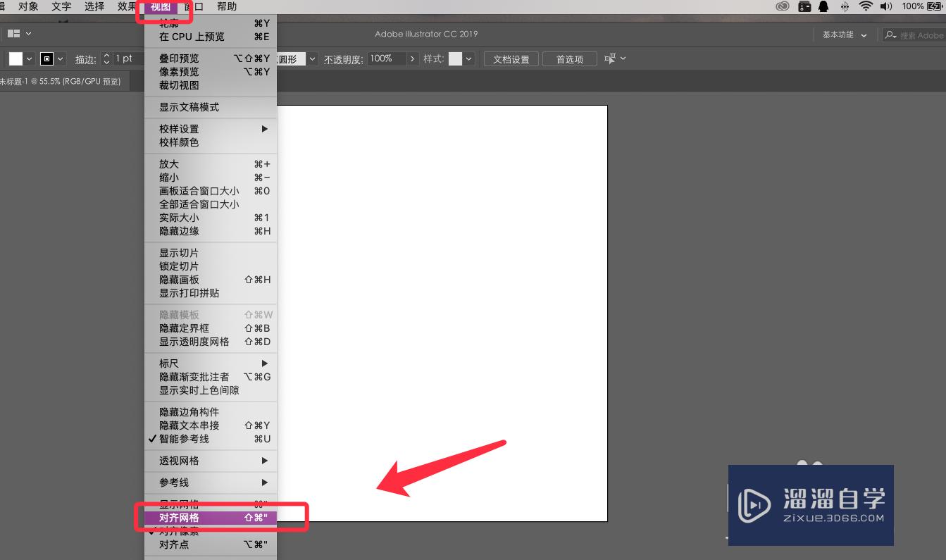Expand the 不透明度 opacity arrow
This screenshot has width=946, height=560.
(413, 59)
